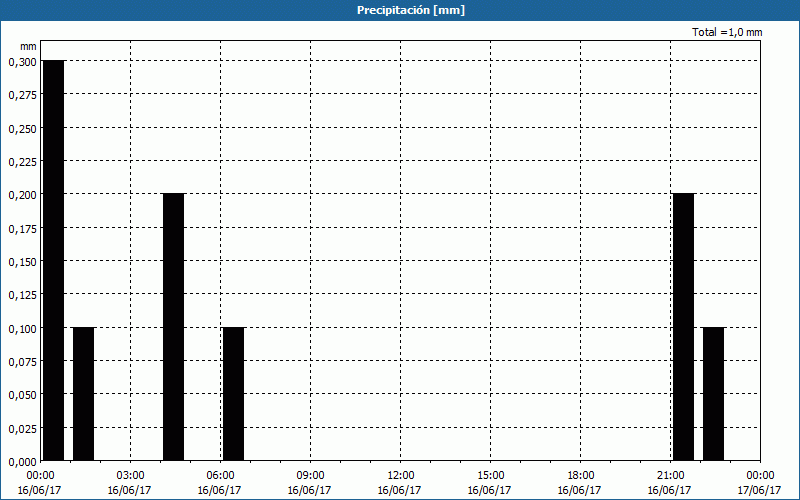
Task: Click the 0,100 mm bar after 01:00
Action: 84,394
